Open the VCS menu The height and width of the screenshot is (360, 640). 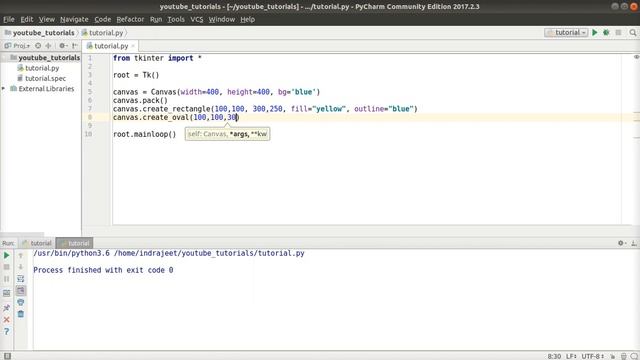coord(196,19)
